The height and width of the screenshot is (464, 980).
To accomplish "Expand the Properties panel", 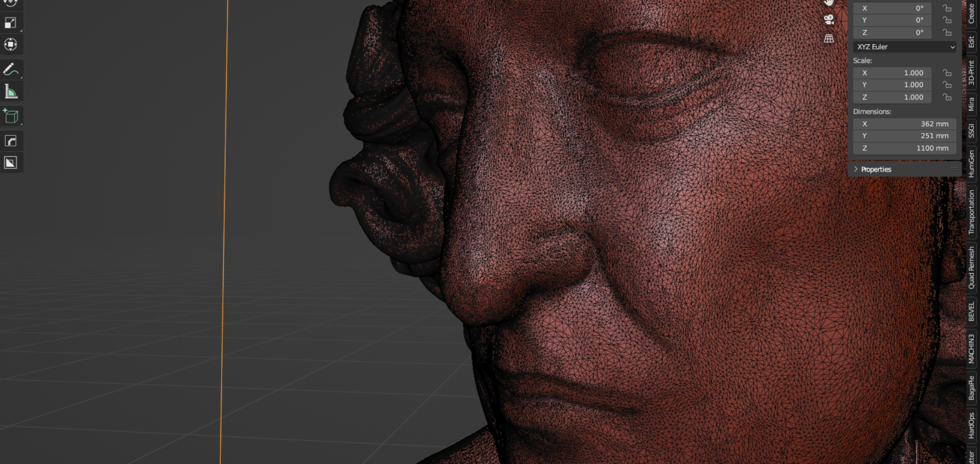I will click(x=876, y=169).
